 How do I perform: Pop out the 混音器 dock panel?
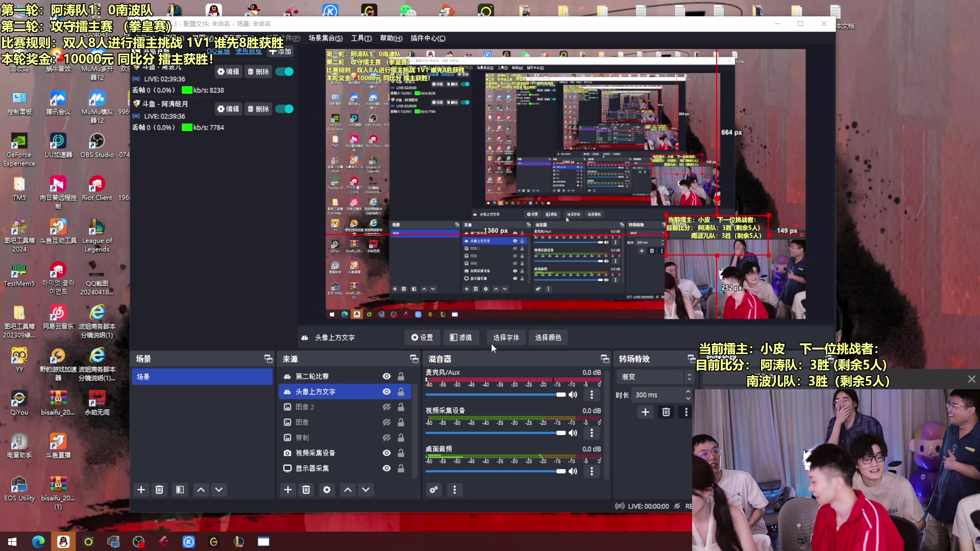[x=605, y=359]
